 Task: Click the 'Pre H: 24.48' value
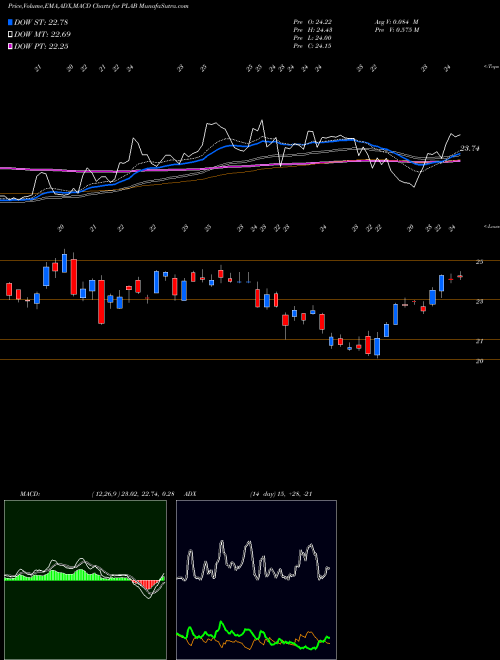(x=313, y=30)
